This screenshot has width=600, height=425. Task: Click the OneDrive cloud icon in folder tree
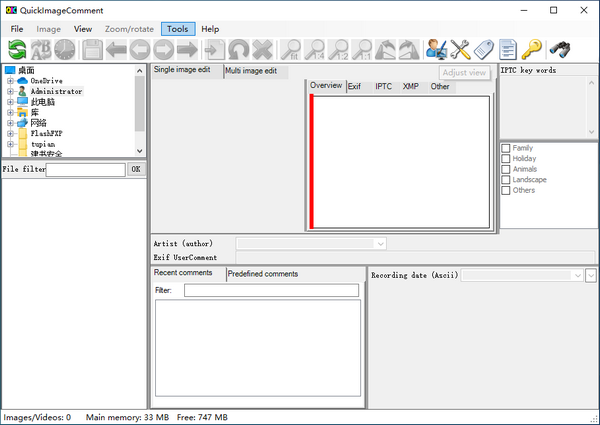point(22,80)
